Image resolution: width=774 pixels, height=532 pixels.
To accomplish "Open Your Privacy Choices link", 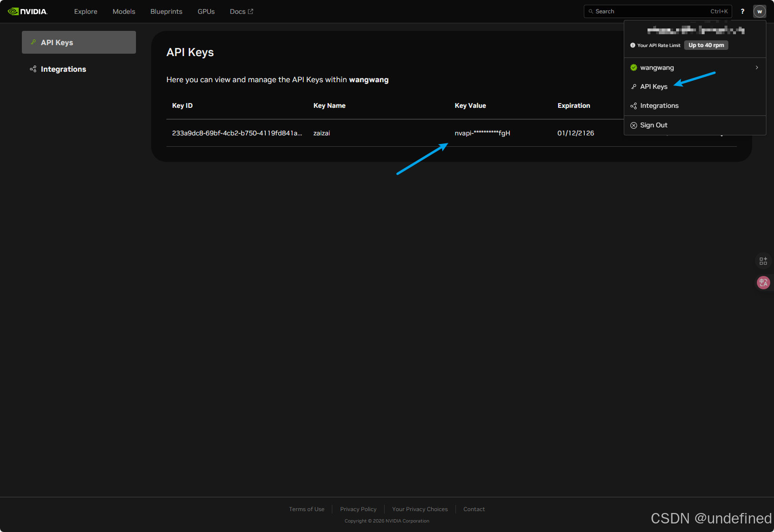I will point(420,509).
